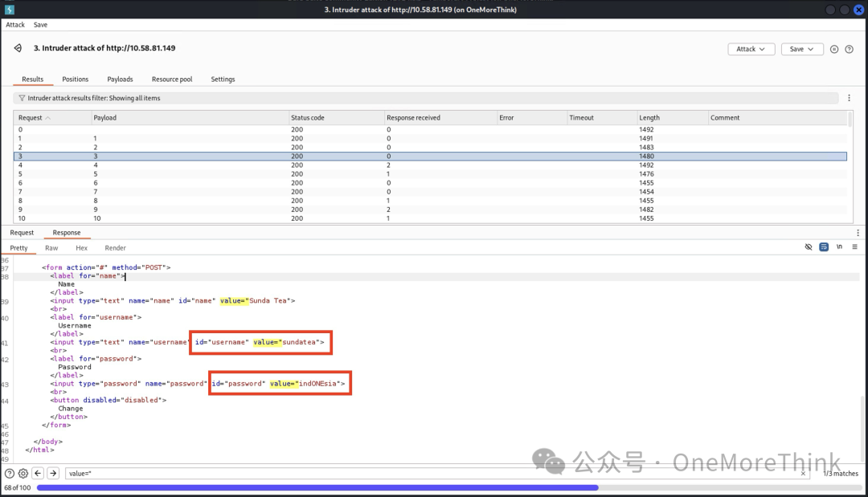This screenshot has width=868, height=497.
Task: Switch to the Payloads tab
Action: point(120,79)
